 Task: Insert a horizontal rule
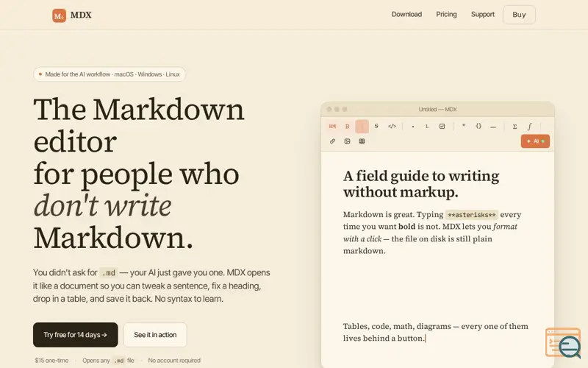pyautogui.click(x=493, y=126)
